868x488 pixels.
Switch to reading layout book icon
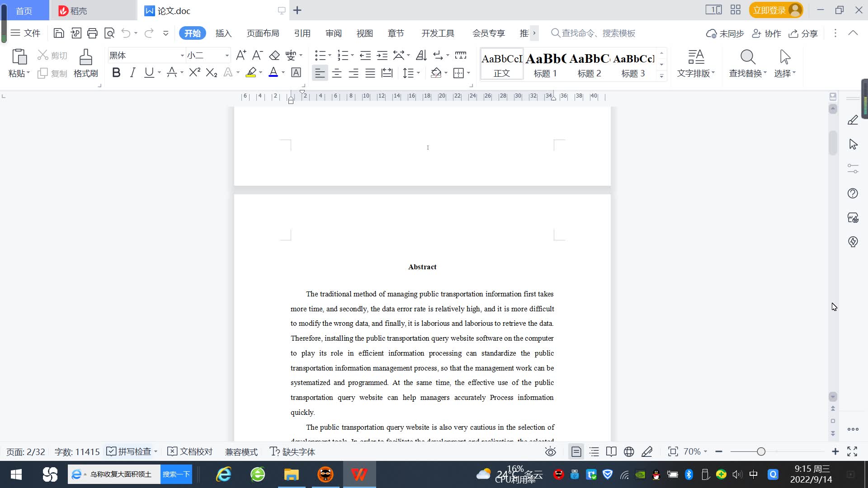point(611,451)
